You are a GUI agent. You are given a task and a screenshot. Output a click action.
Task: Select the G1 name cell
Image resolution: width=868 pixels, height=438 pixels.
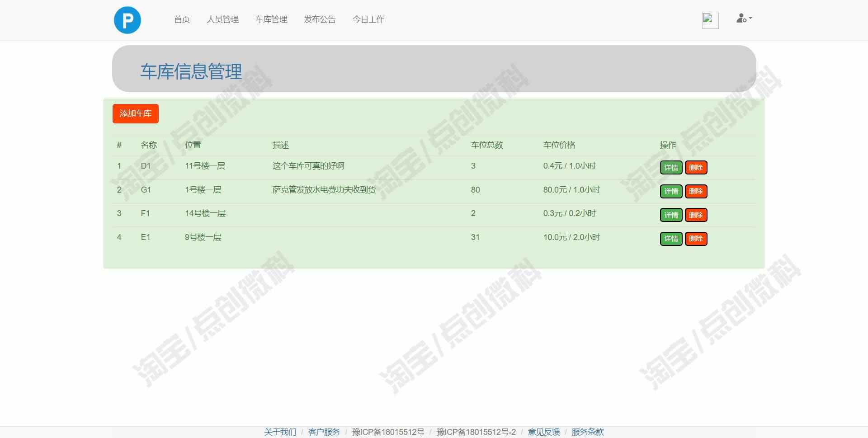point(146,190)
